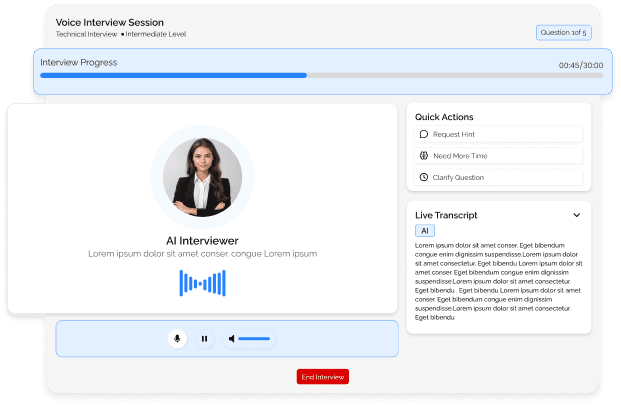The image size is (621, 405).
Task: Click the transcript text body
Action: (x=497, y=280)
